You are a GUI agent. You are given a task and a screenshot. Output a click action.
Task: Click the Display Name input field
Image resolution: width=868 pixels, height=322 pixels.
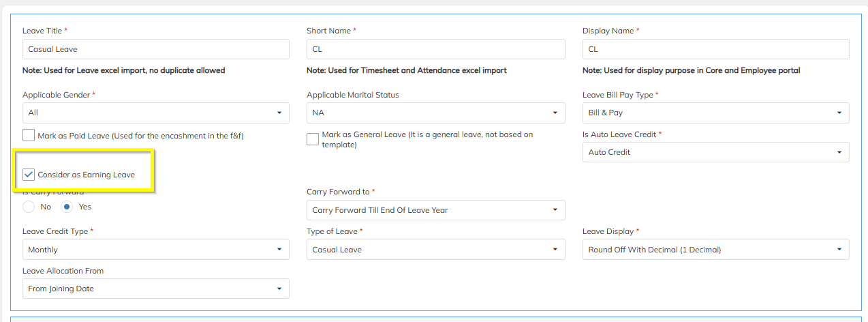pyautogui.click(x=715, y=49)
